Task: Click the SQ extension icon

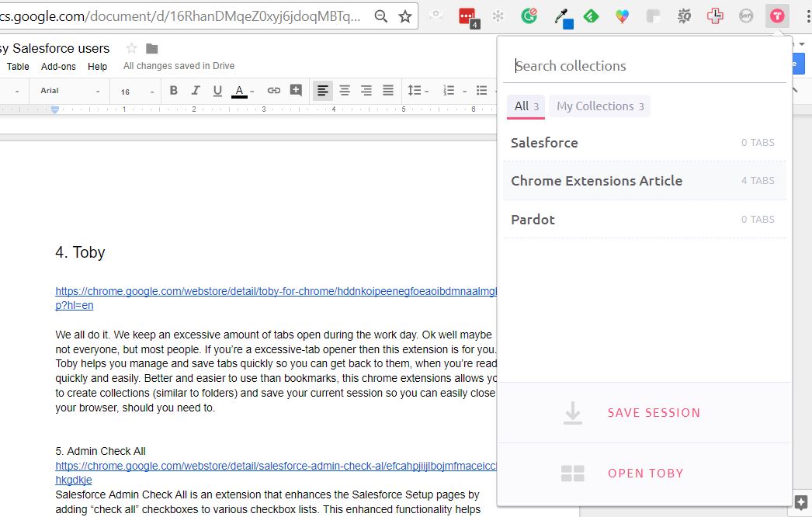Action: click(684, 16)
